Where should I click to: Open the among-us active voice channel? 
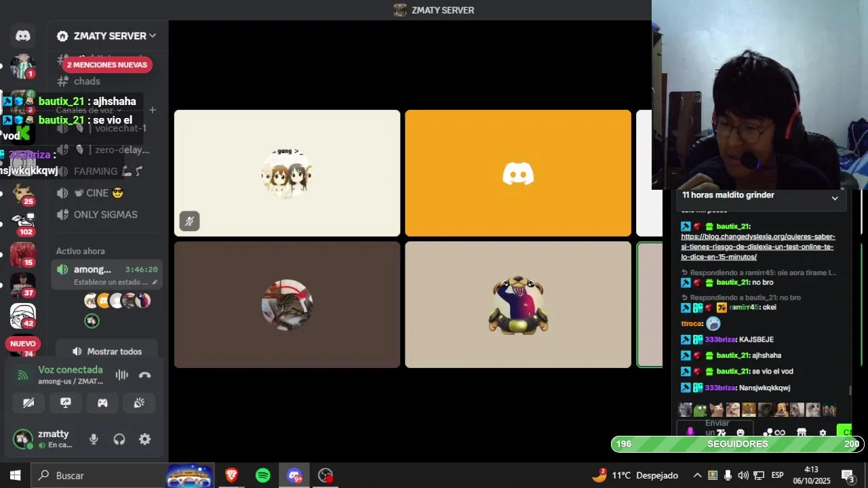pos(106,270)
